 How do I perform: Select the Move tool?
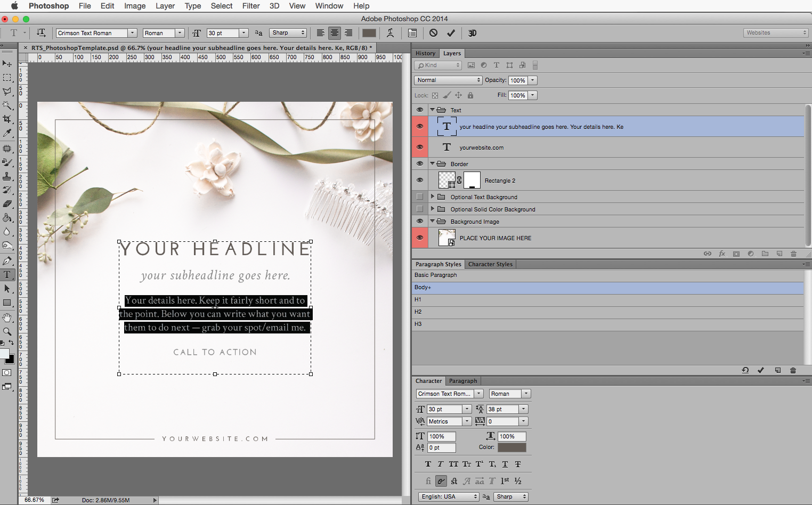pyautogui.click(x=7, y=63)
